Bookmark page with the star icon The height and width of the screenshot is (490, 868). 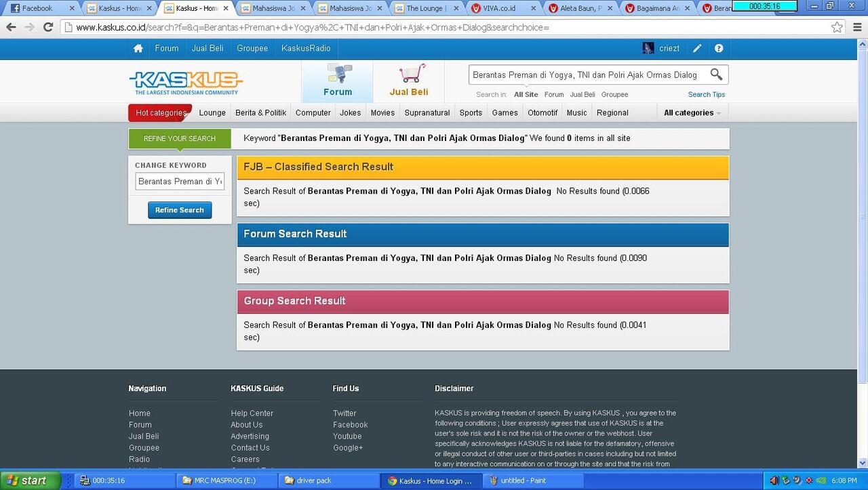pyautogui.click(x=837, y=27)
